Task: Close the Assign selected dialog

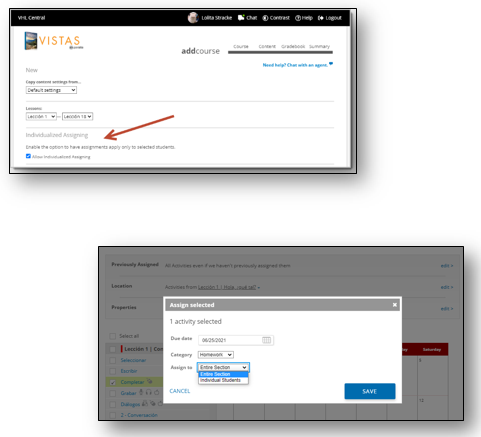Action: click(395, 305)
